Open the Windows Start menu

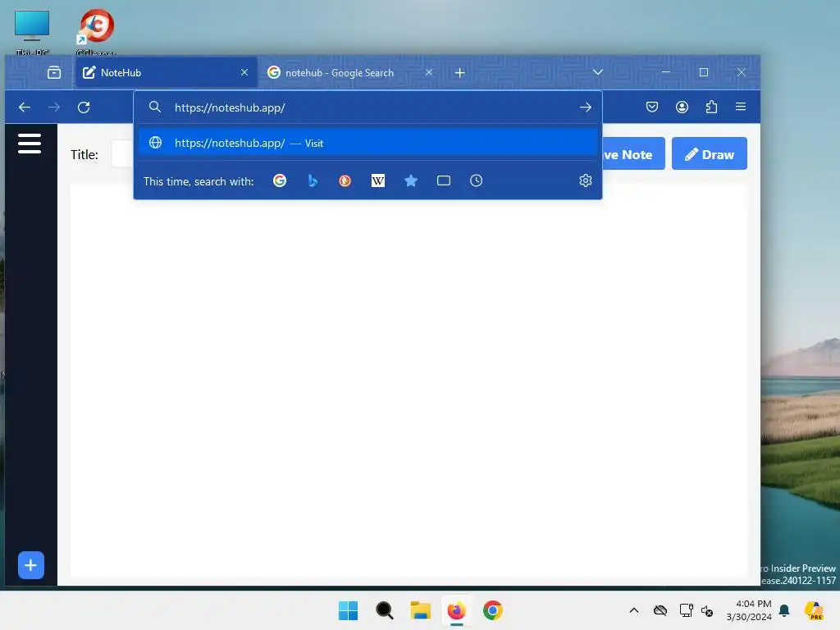tap(348, 610)
